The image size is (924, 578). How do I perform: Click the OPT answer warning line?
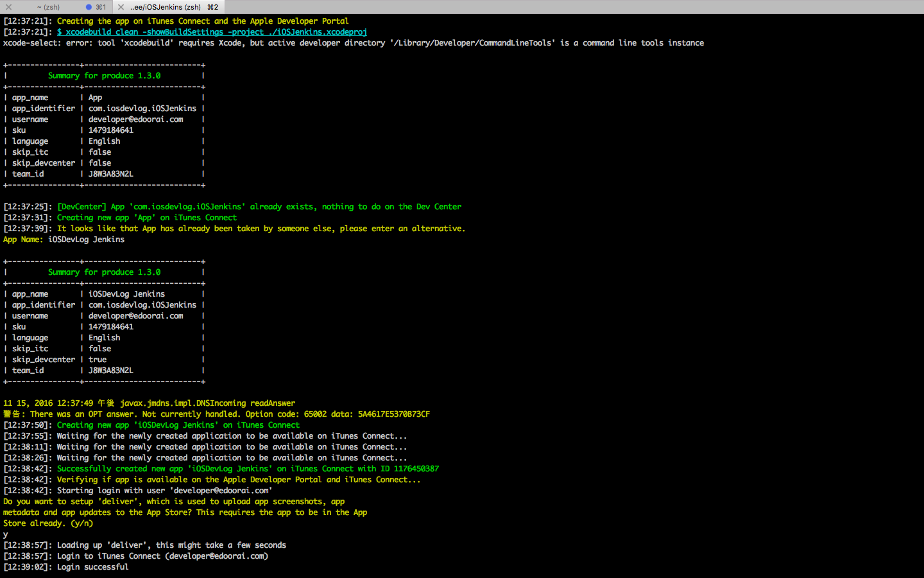216,414
